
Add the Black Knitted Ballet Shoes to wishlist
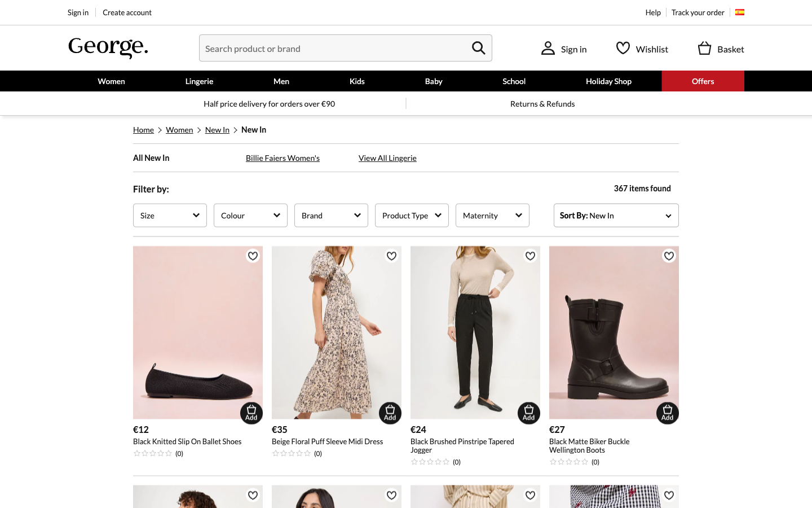coord(253,256)
